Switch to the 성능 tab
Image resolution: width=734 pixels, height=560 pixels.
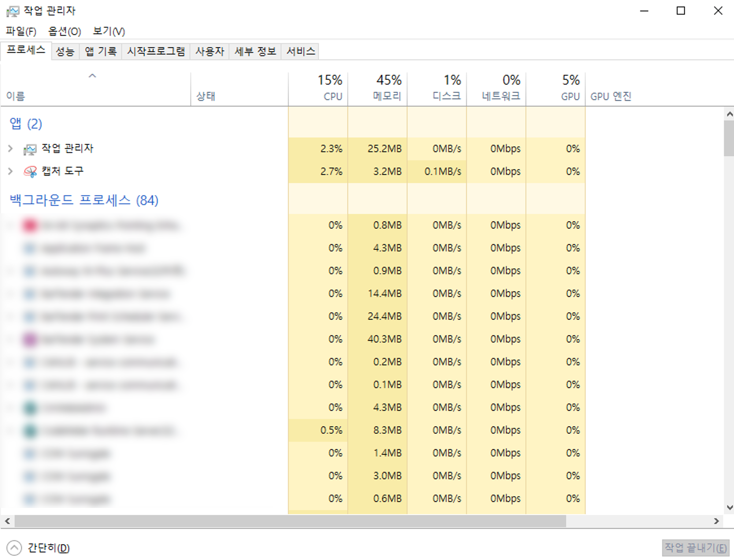click(x=65, y=51)
